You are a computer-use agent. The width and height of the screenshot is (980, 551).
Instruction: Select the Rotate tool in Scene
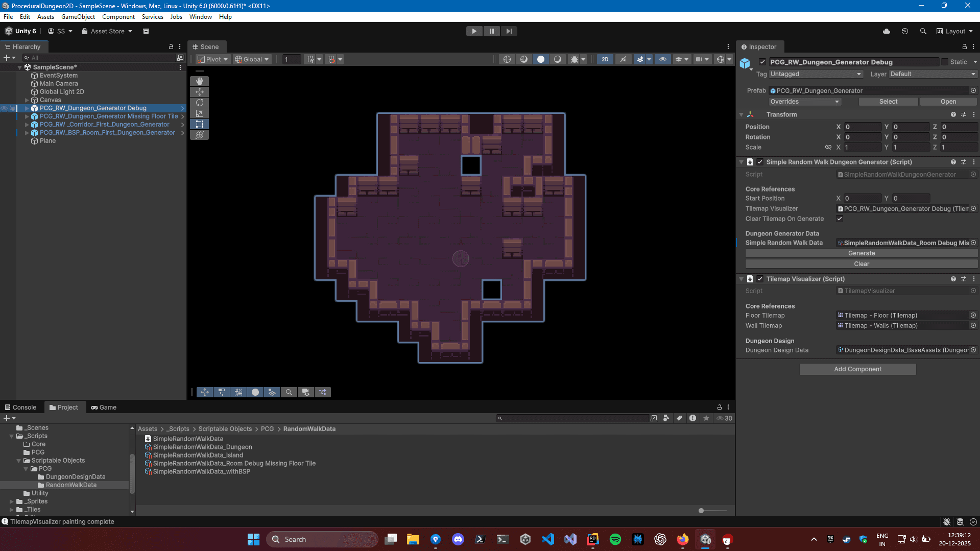[199, 103]
